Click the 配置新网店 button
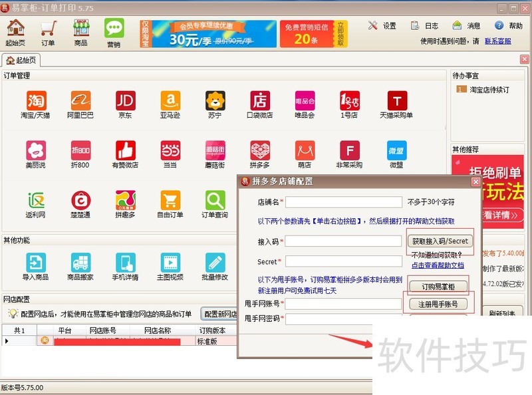 [219, 314]
